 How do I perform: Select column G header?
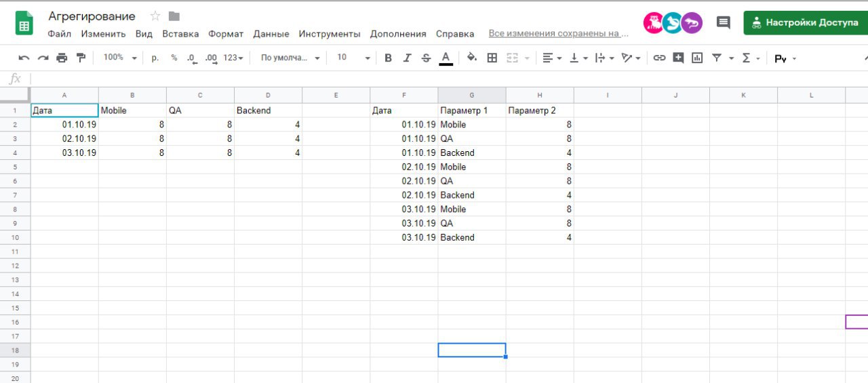pos(472,96)
